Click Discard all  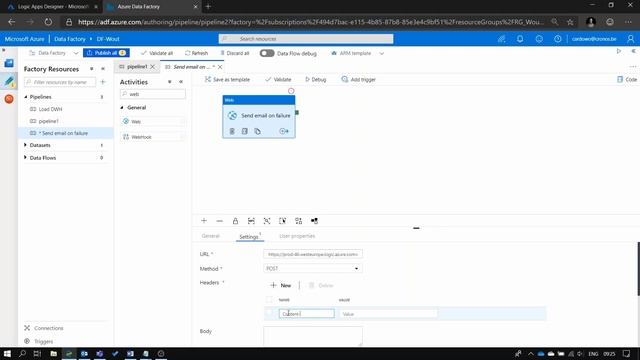235,53
